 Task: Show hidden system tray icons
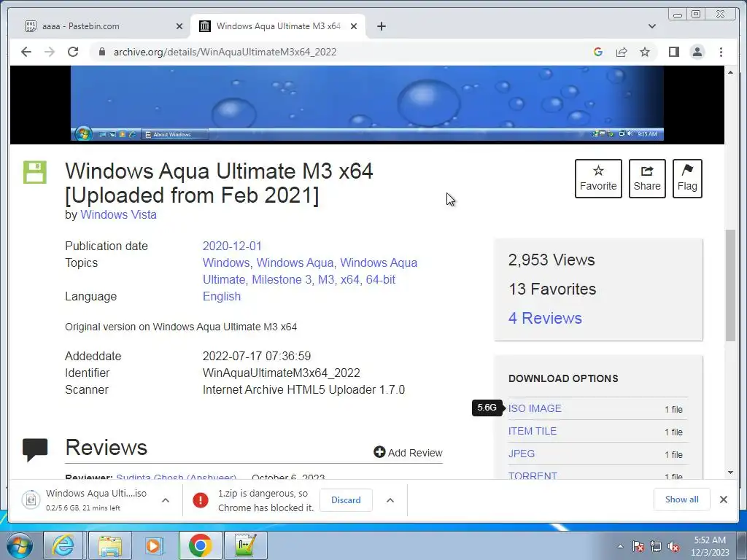(620, 546)
